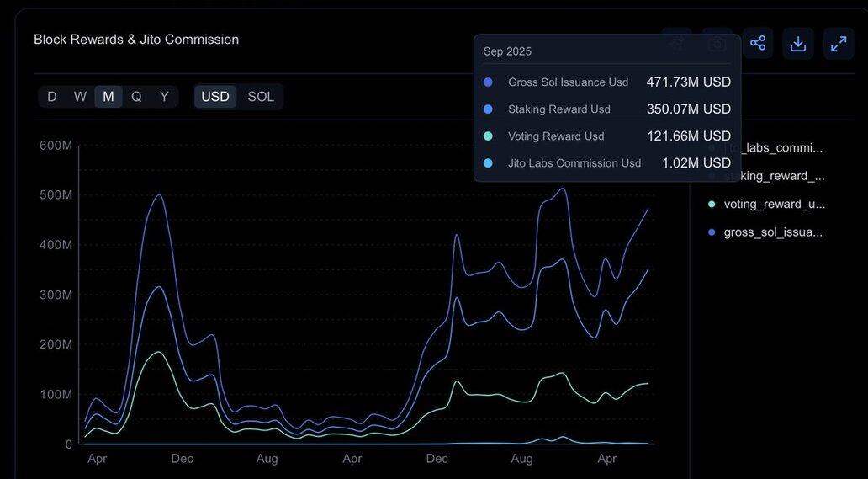Viewport: 868px width, 479px height.
Task: Click the green voting reward line's first peak
Action: click(x=157, y=352)
